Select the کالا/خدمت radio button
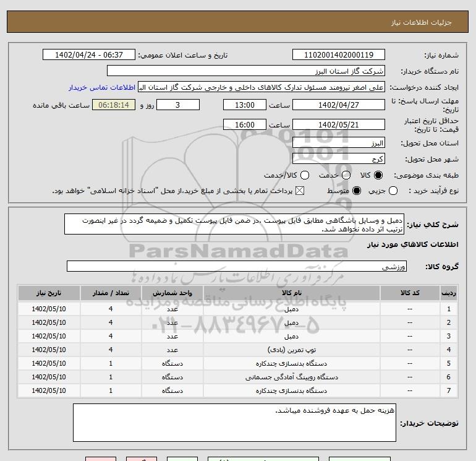The image size is (476, 461). point(305,175)
